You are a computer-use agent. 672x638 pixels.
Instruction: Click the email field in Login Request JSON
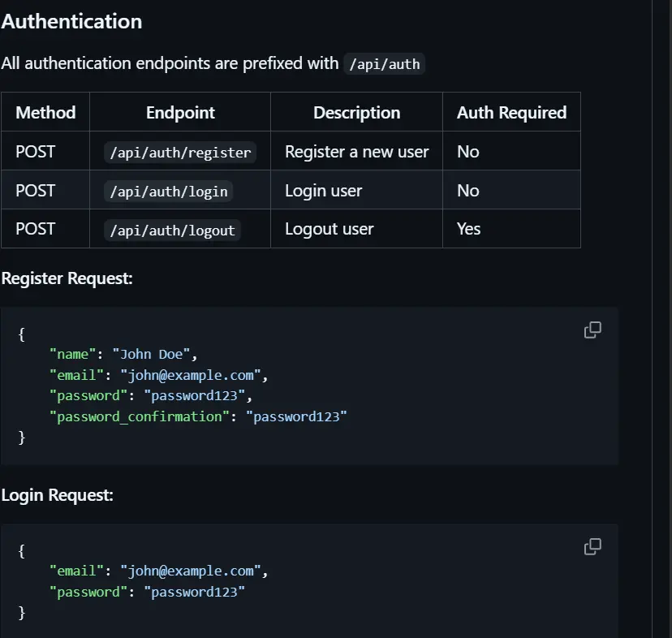click(x=77, y=571)
